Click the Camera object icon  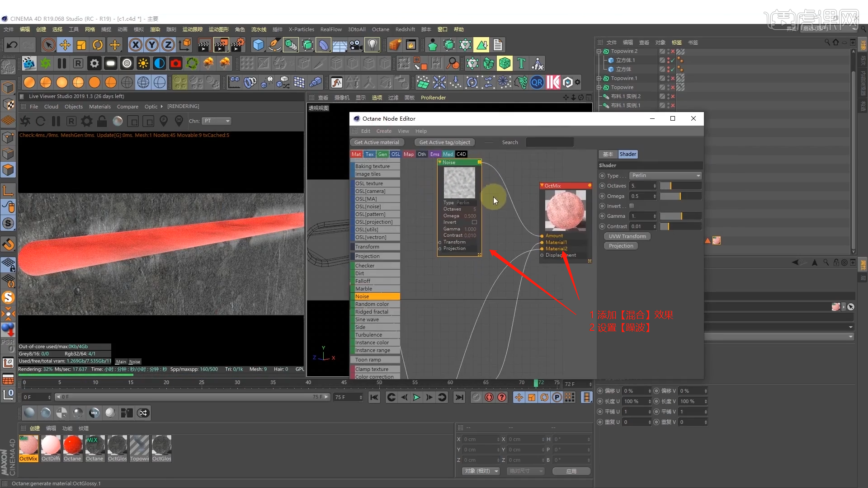pyautogui.click(x=356, y=45)
